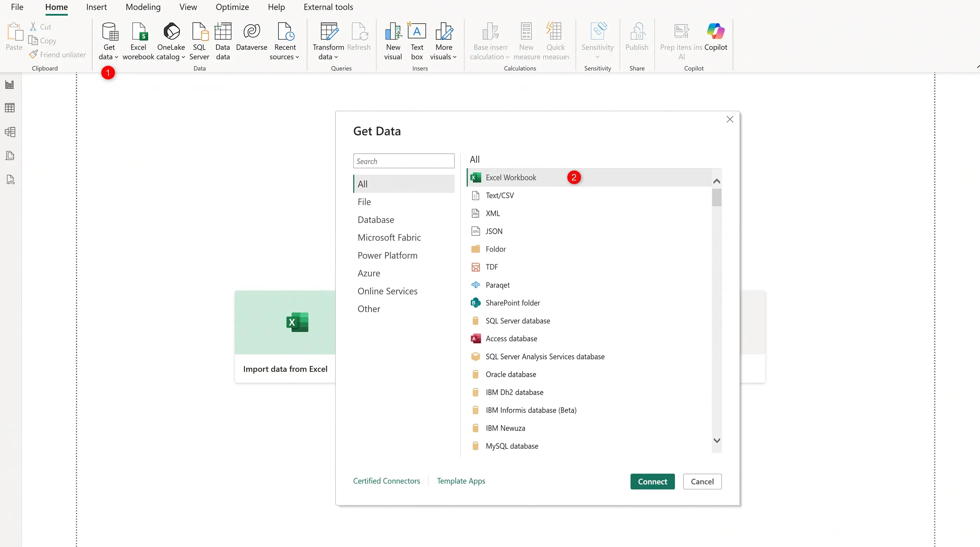
Task: Open the View ribbon tab
Action: [188, 7]
